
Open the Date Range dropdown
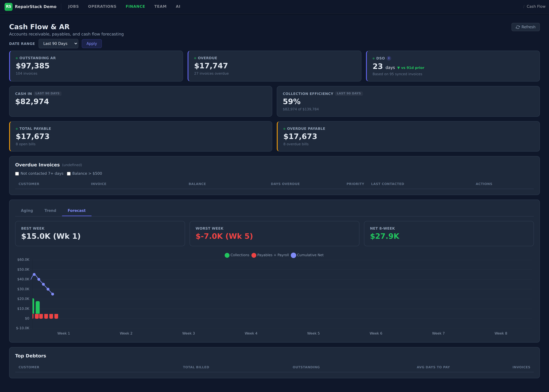tap(58, 44)
